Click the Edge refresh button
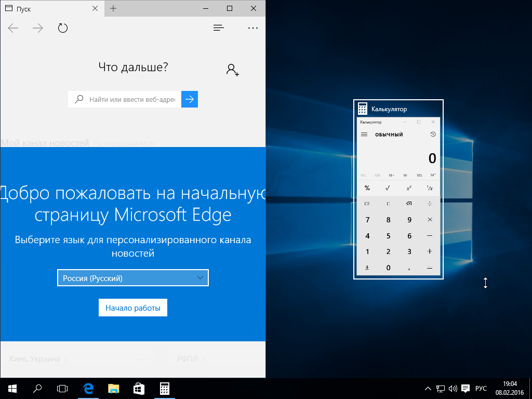 [x=63, y=28]
